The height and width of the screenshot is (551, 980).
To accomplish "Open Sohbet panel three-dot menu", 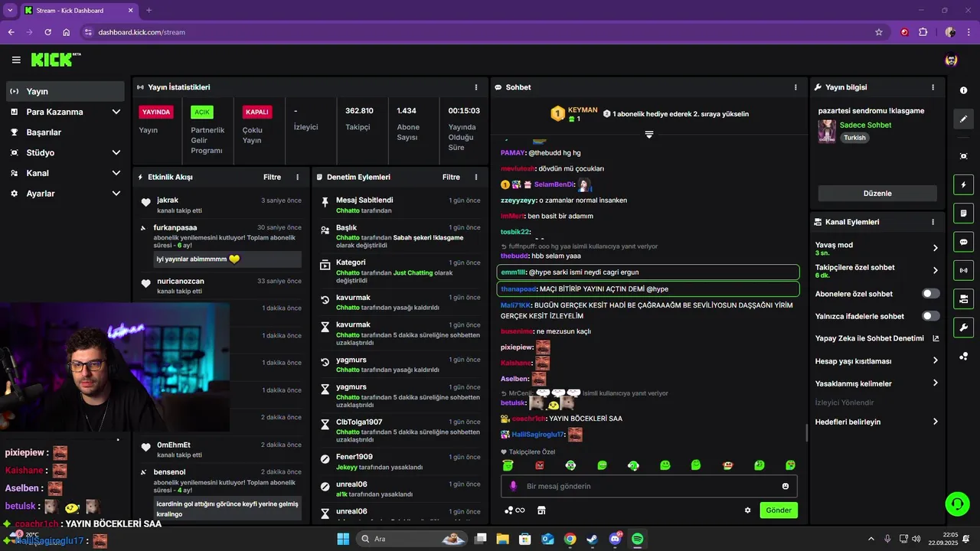I will click(795, 87).
